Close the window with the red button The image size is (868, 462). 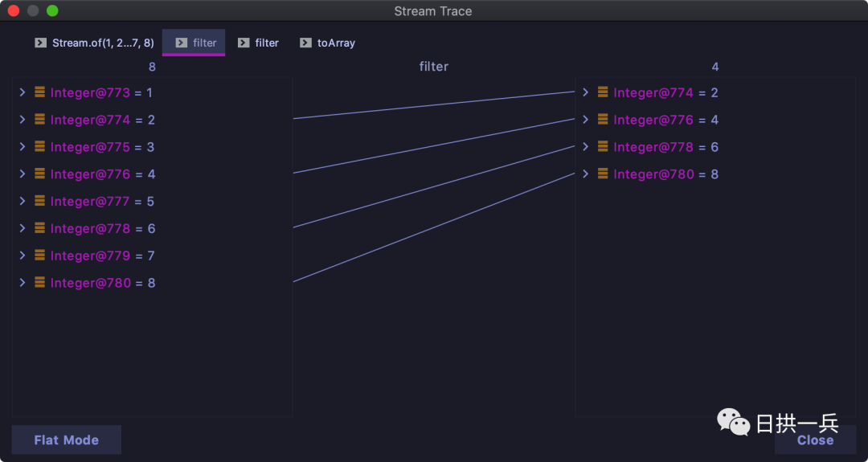14,10
